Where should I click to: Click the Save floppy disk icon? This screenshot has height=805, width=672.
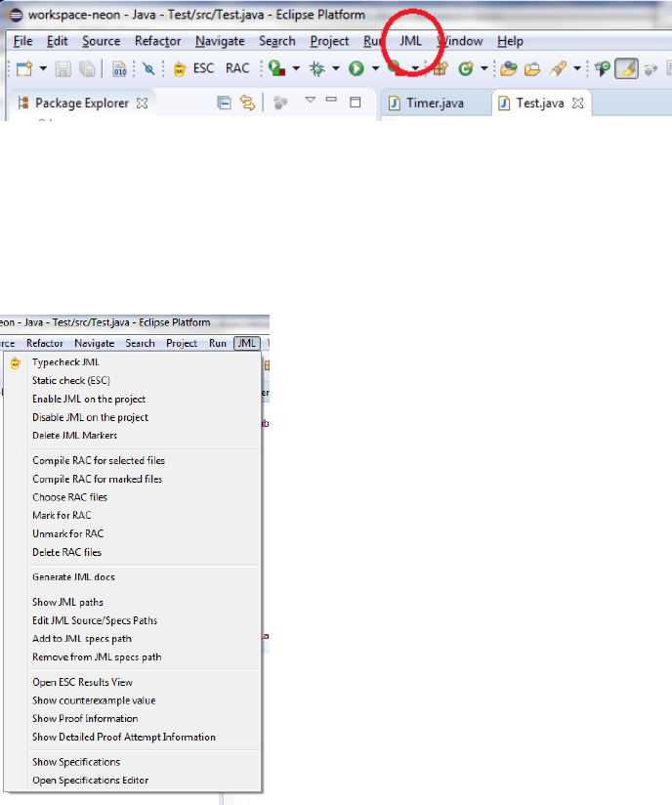click(63, 68)
